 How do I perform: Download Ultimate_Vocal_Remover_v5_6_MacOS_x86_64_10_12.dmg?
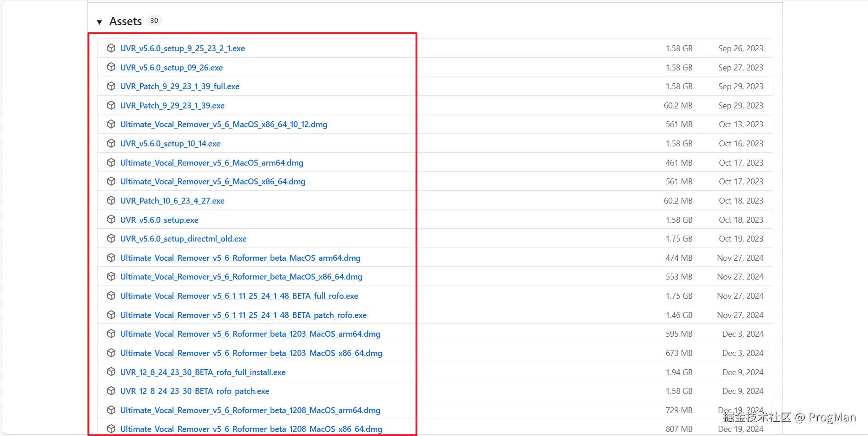click(x=224, y=124)
